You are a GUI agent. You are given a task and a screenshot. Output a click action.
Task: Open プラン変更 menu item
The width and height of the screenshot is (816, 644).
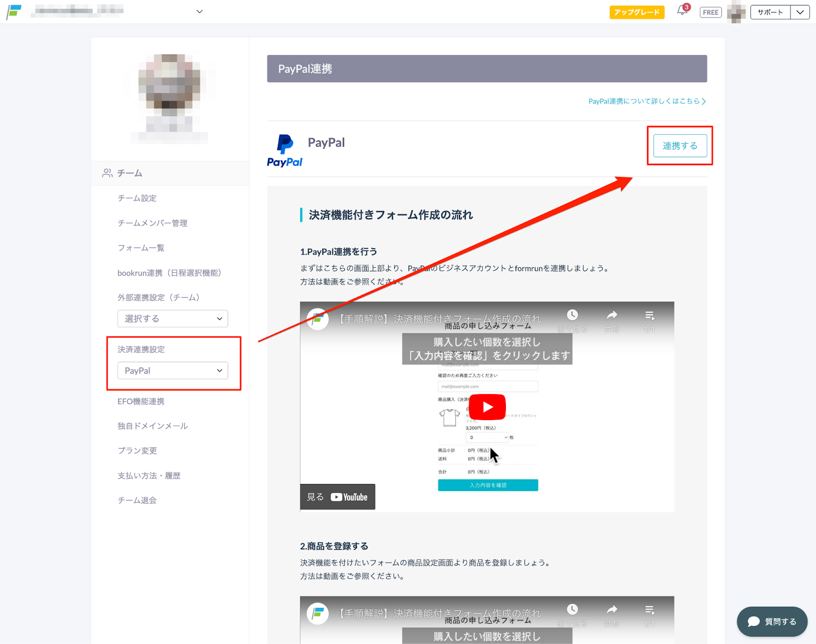[x=137, y=451]
